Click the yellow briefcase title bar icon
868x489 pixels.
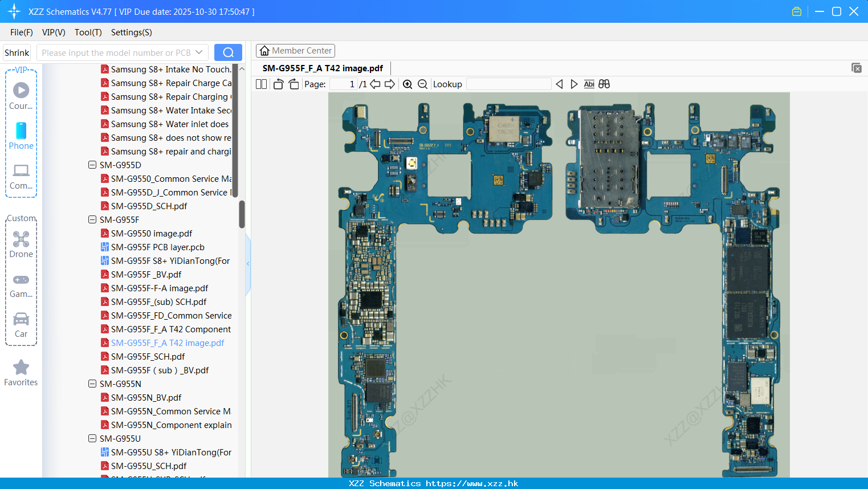click(797, 11)
